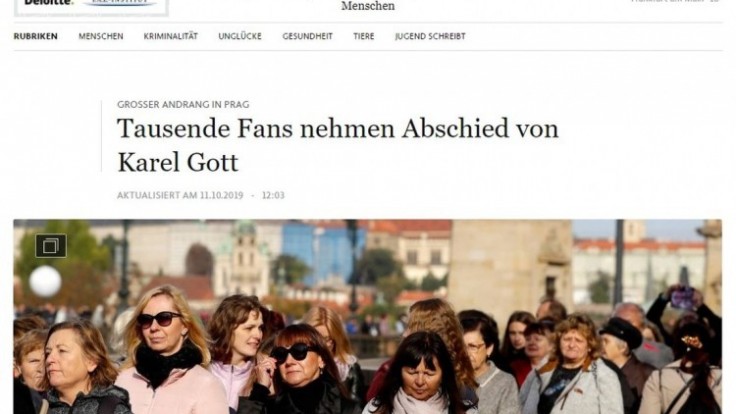Click the kicker GROSSER ANDRANG IN PRAG
The image size is (736, 414).
(x=183, y=104)
